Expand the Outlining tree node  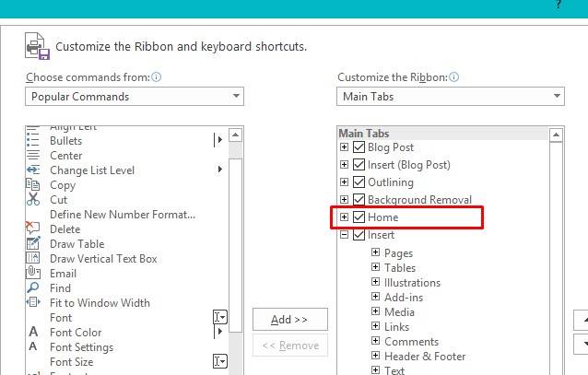coord(344,182)
